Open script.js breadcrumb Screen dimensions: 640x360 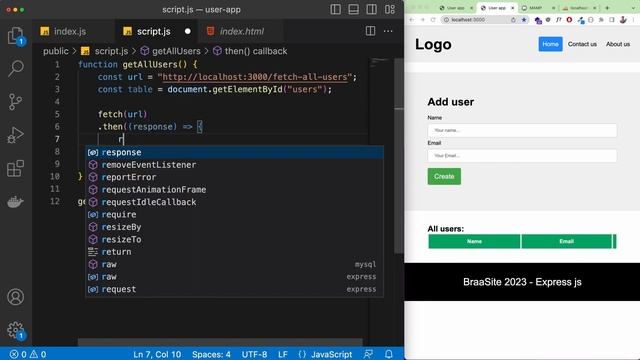111,51
